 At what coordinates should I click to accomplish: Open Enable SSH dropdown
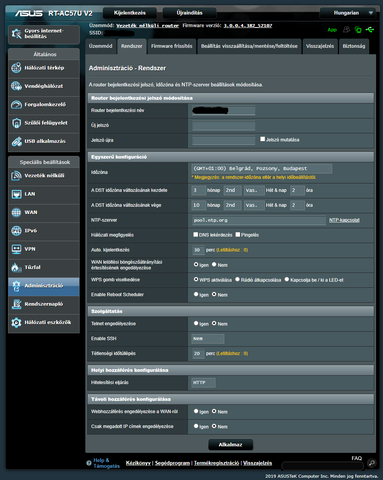click(x=208, y=339)
